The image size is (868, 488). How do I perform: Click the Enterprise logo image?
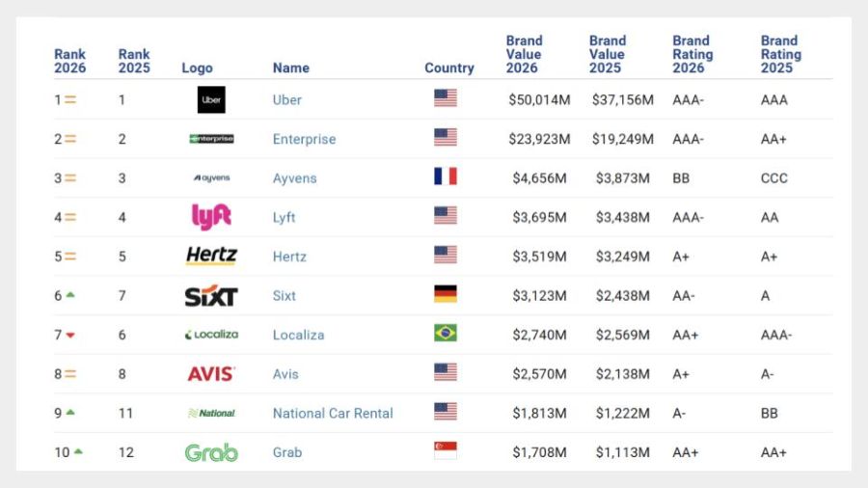point(211,139)
